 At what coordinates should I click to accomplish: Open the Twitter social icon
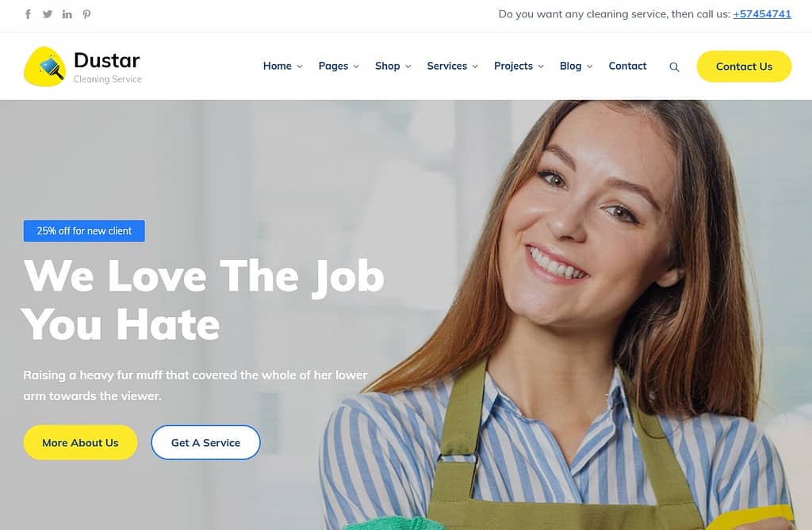47,14
